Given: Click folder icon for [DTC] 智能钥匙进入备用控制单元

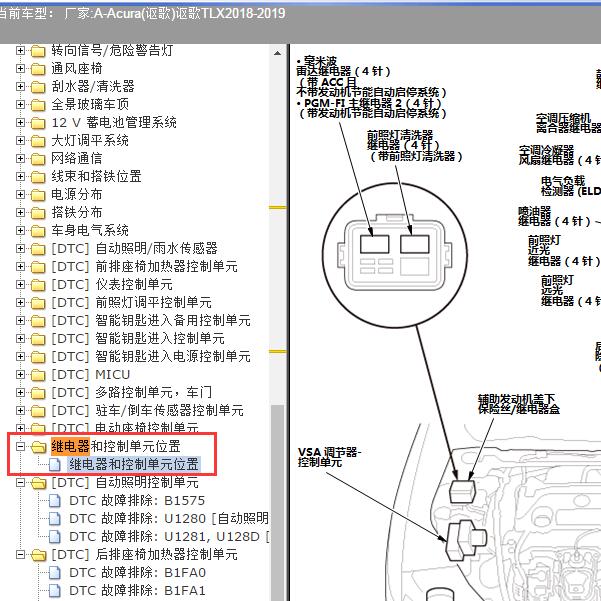Looking at the screenshot, I should [x=38, y=321].
